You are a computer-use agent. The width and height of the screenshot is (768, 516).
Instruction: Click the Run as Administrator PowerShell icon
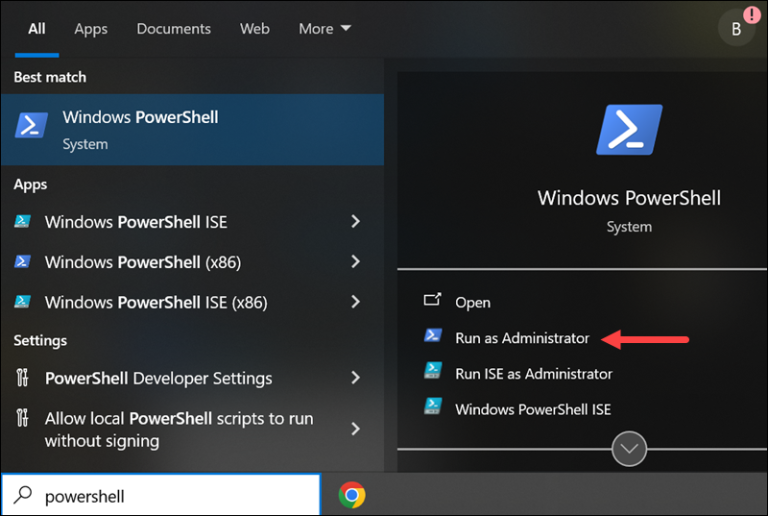[432, 335]
